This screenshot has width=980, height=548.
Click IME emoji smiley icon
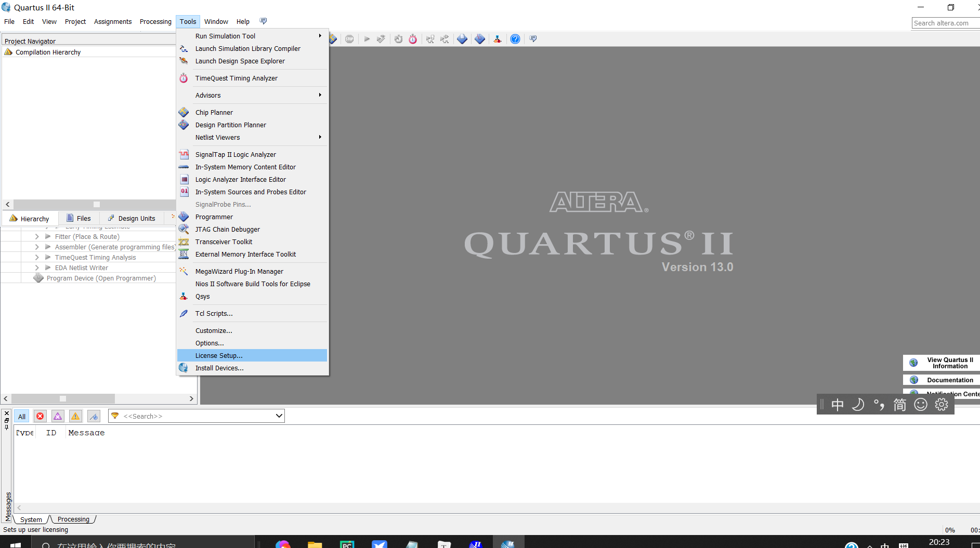[921, 405]
